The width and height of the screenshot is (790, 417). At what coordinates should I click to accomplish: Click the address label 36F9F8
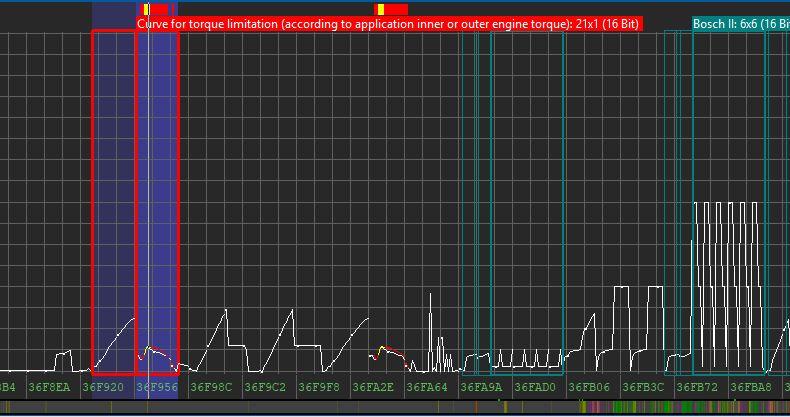319,387
